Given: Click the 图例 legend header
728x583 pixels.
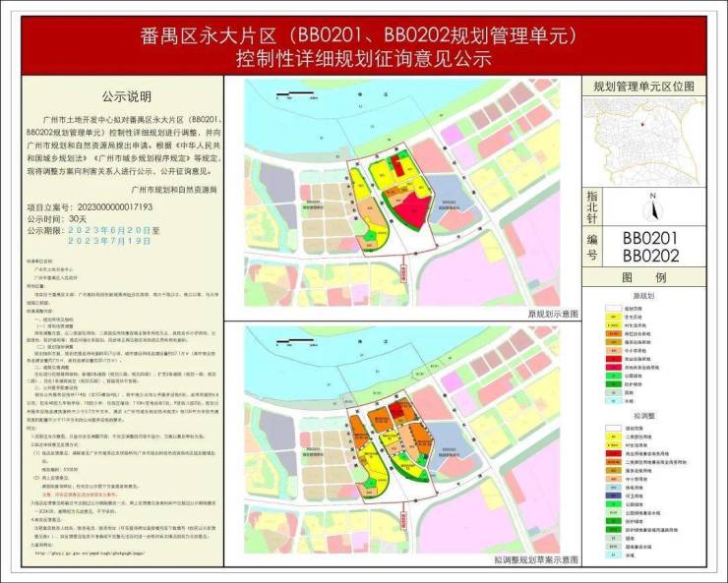Looking at the screenshot, I should pyautogui.click(x=644, y=277).
